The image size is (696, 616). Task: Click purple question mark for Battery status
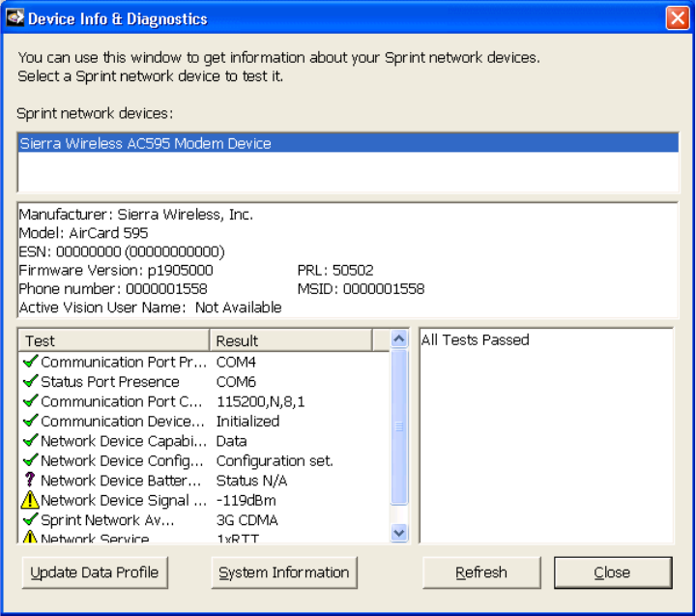click(30, 481)
